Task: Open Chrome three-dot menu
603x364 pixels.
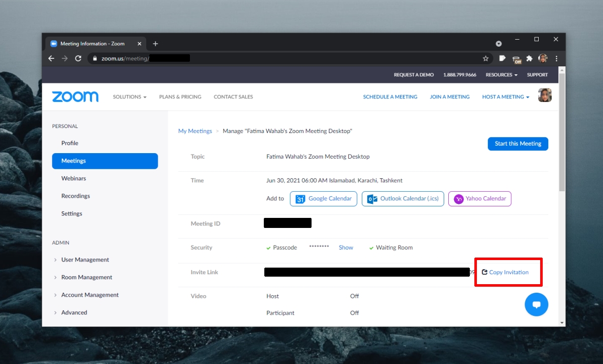Action: point(556,58)
